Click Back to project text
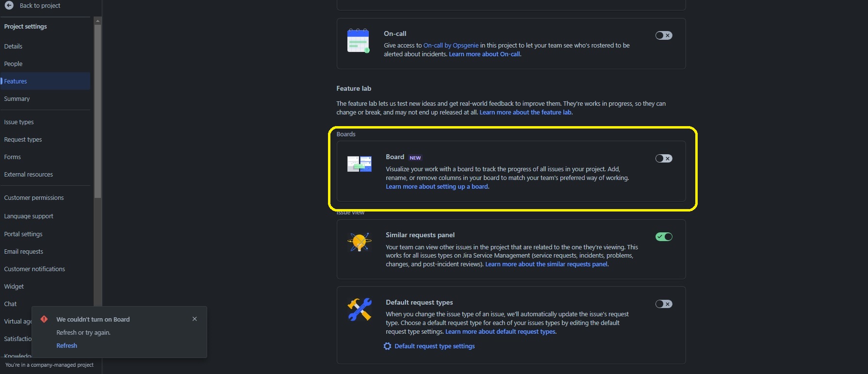Screen dimensions: 868x374 tap(40, 6)
